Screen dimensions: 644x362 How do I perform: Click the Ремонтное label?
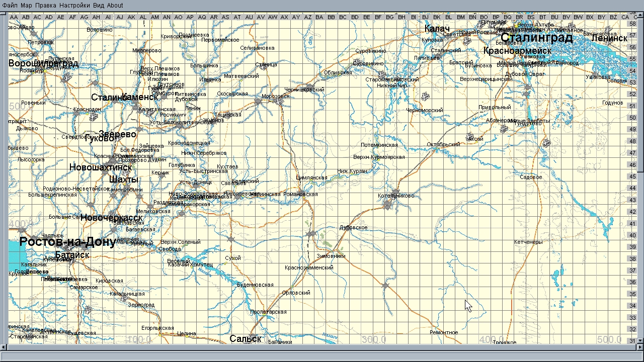coord(444,333)
